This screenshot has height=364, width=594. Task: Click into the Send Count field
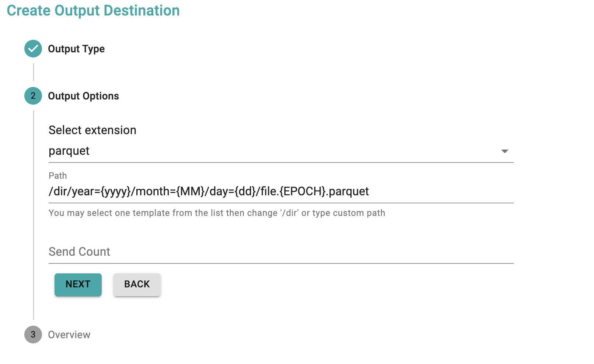tap(281, 252)
